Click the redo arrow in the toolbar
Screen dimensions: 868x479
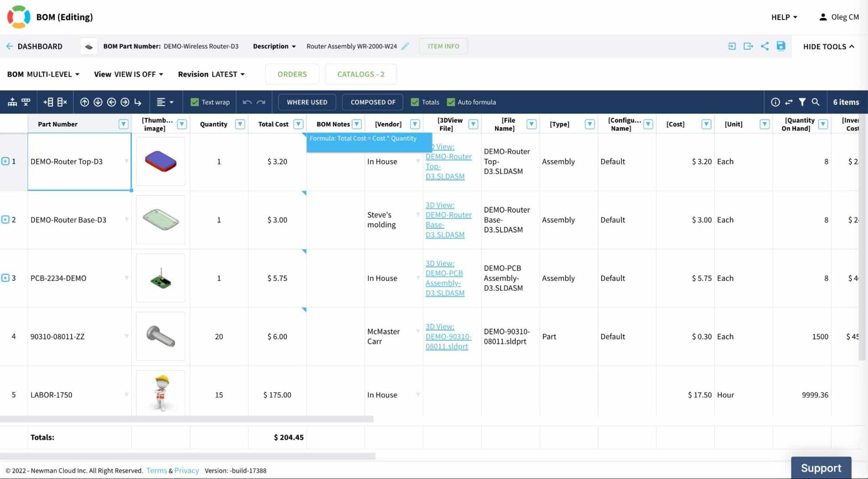point(261,102)
